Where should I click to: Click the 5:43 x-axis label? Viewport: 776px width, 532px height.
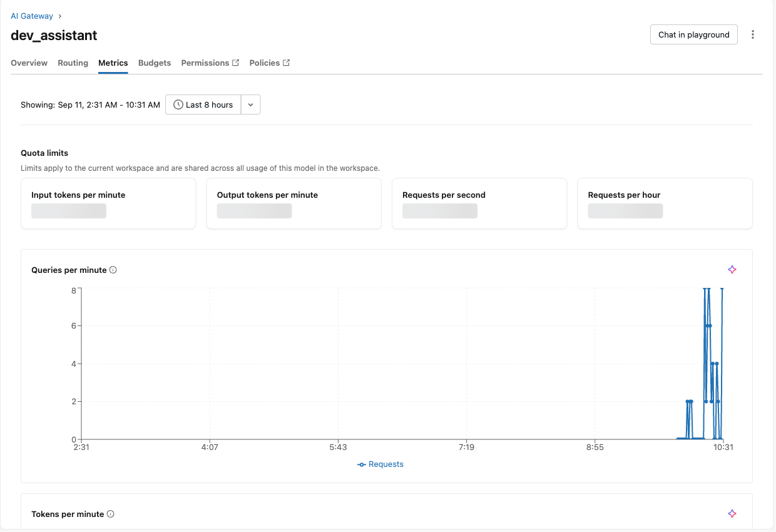[x=338, y=447]
